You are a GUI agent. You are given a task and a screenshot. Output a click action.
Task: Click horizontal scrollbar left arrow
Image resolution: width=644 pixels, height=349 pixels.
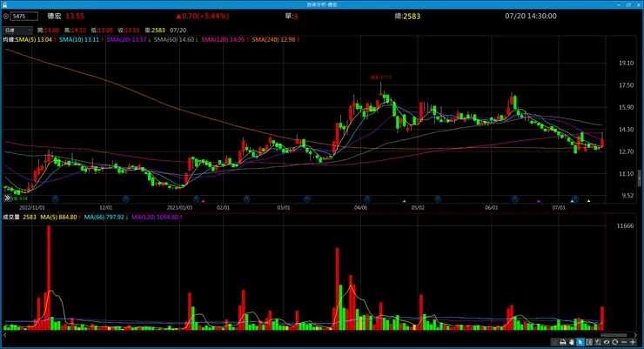[4, 335]
